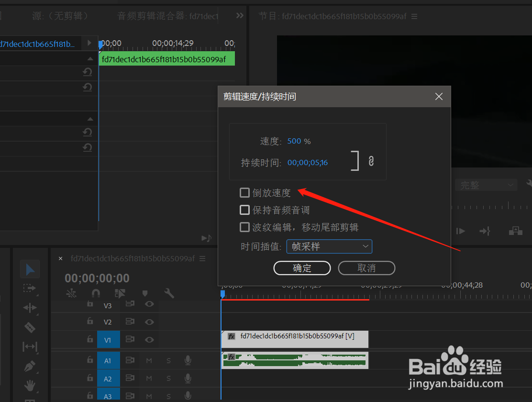Enable the 保持音频音调 checkbox
Screen dimensions: 532x402
pos(244,210)
